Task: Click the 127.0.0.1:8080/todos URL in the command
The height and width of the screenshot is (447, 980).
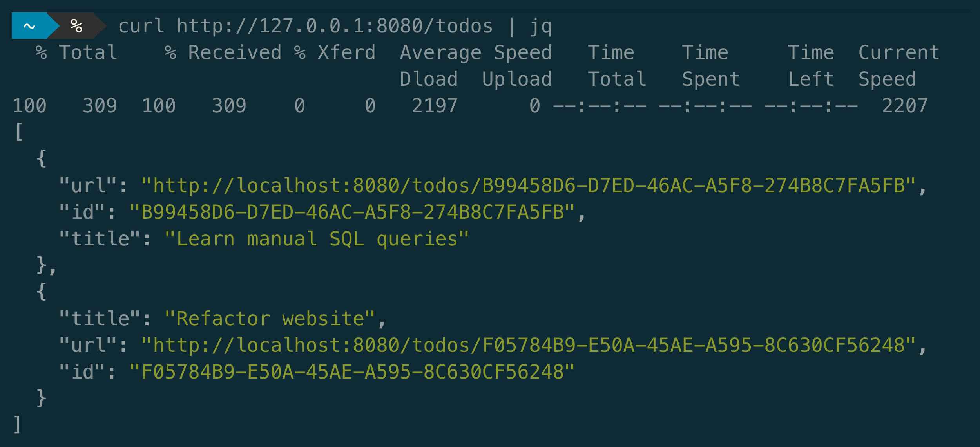Action: tap(334, 26)
